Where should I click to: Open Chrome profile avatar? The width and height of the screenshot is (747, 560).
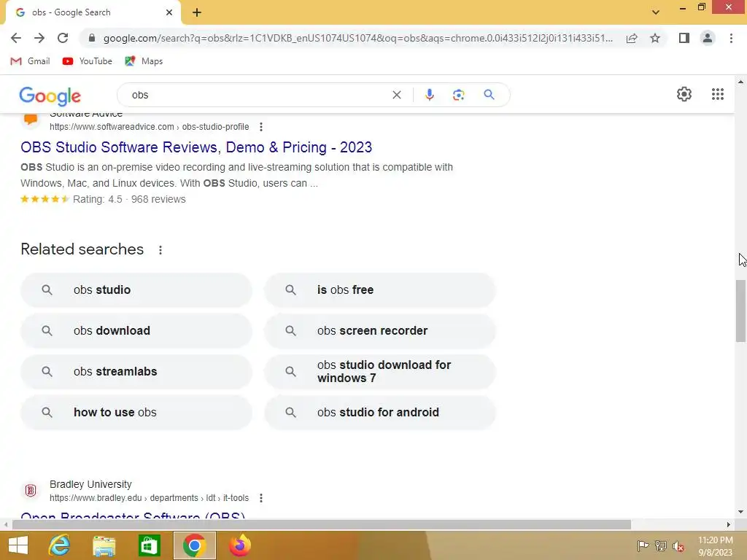(x=708, y=38)
